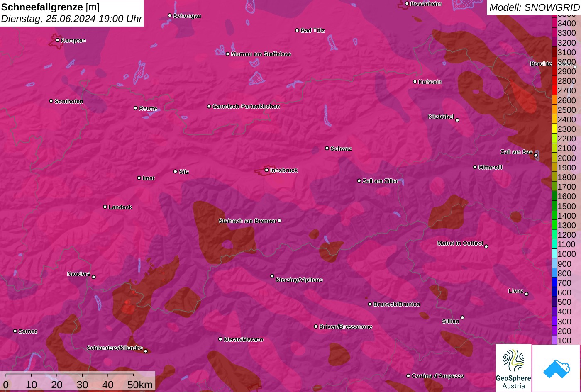Click the Bruneck/Brunico marker dot
The height and width of the screenshot is (392, 581).
tap(370, 304)
